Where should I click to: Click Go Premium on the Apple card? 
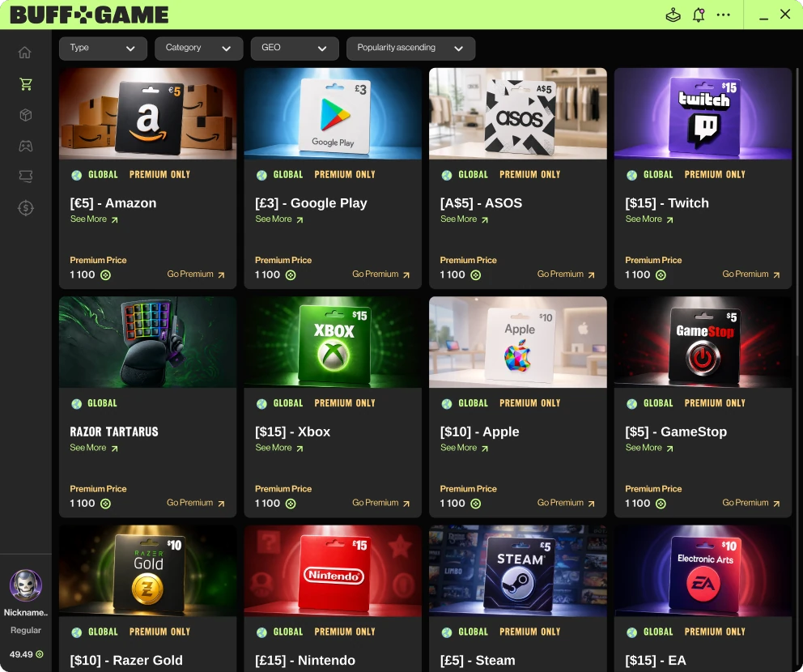[566, 503]
